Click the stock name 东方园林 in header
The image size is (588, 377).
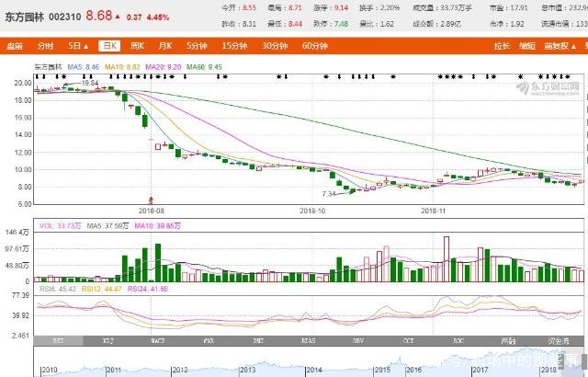[x=24, y=17]
